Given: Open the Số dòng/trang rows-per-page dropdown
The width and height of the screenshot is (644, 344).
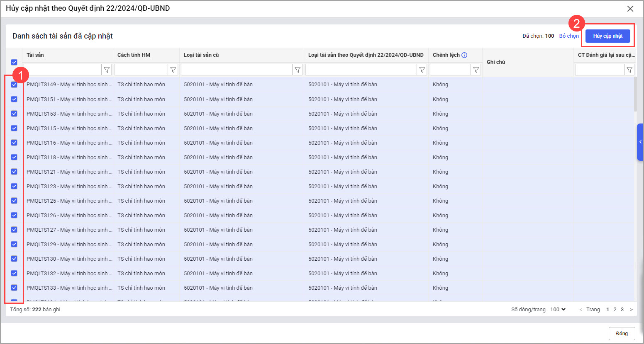Looking at the screenshot, I should [x=558, y=310].
